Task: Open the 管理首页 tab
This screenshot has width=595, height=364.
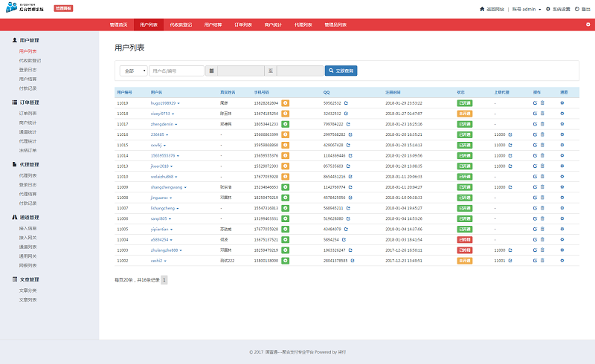Action: (x=118, y=25)
